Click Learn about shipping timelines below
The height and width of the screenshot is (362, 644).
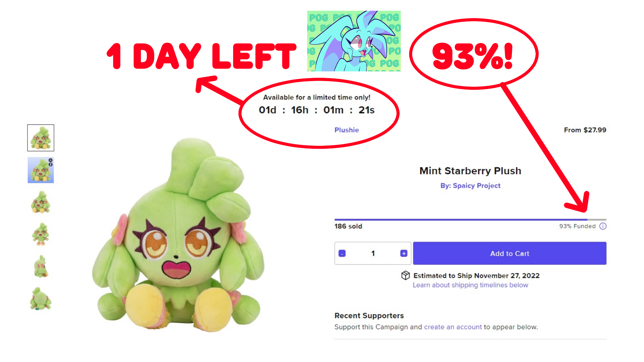(x=470, y=285)
